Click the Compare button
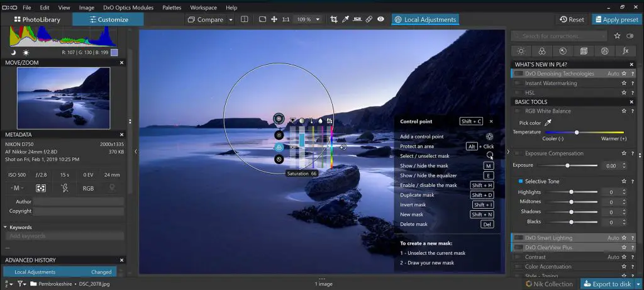The width and height of the screenshot is (644, 290). (x=206, y=20)
